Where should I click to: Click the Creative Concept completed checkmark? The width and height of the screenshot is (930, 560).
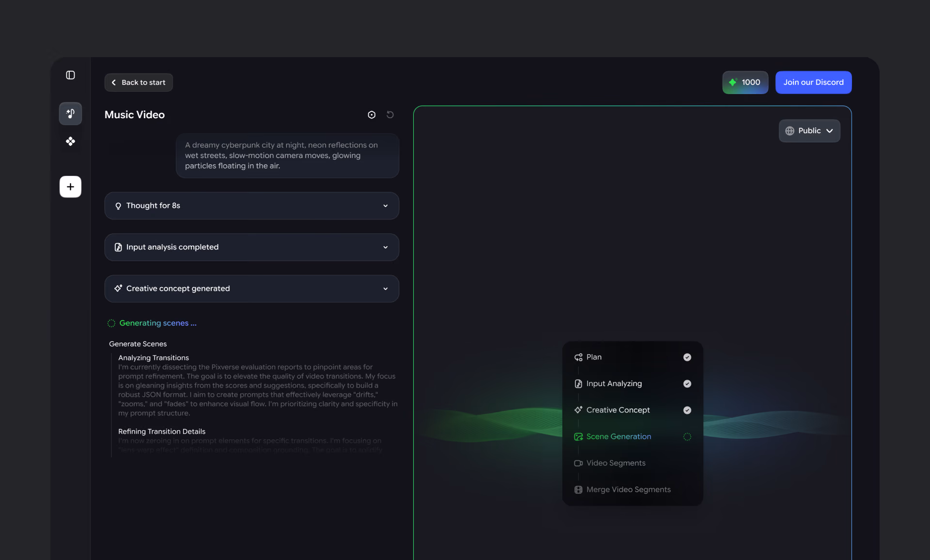687,410
